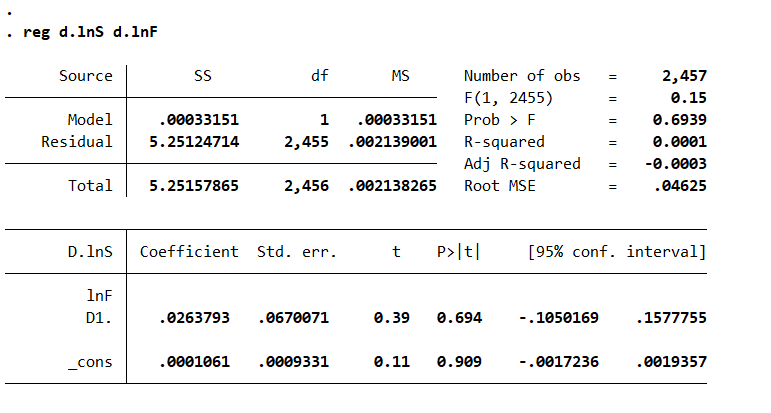
Task: Select the _cons p-value 0.909
Action: point(459,362)
